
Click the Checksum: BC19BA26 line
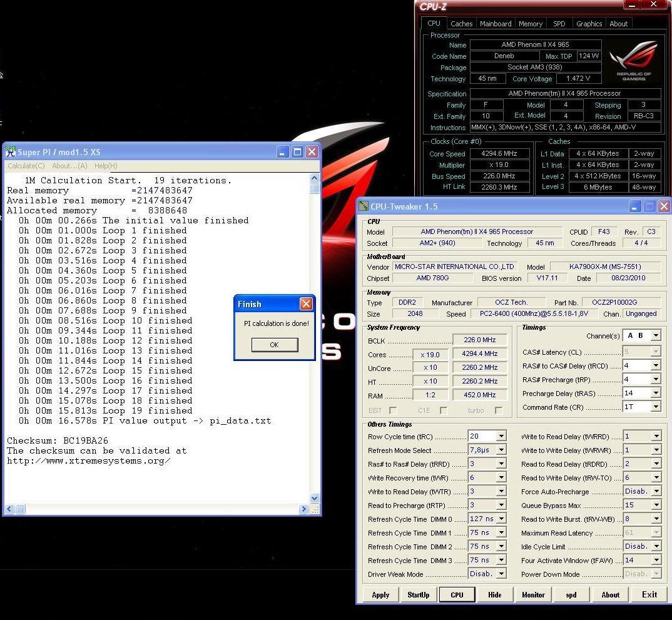click(58, 440)
